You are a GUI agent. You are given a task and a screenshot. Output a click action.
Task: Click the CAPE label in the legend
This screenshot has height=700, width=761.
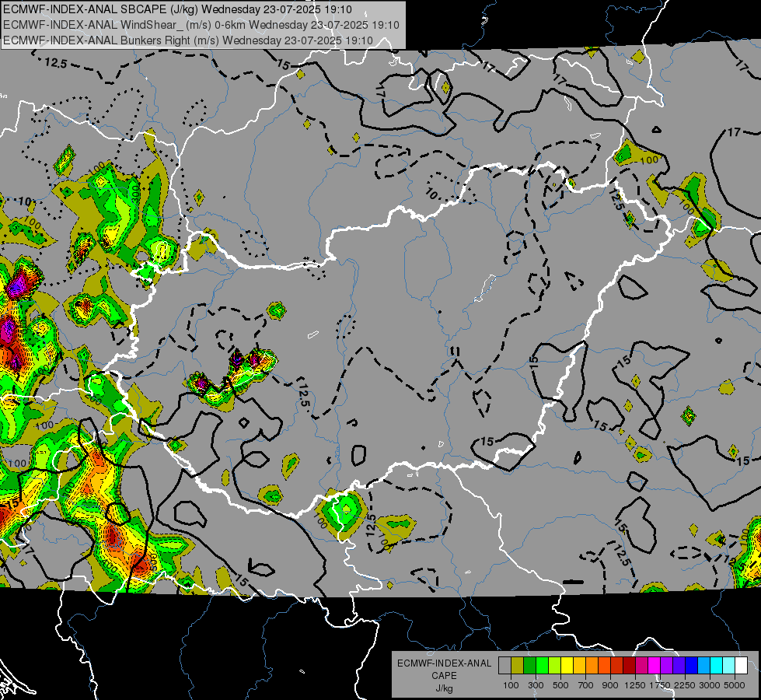click(444, 676)
